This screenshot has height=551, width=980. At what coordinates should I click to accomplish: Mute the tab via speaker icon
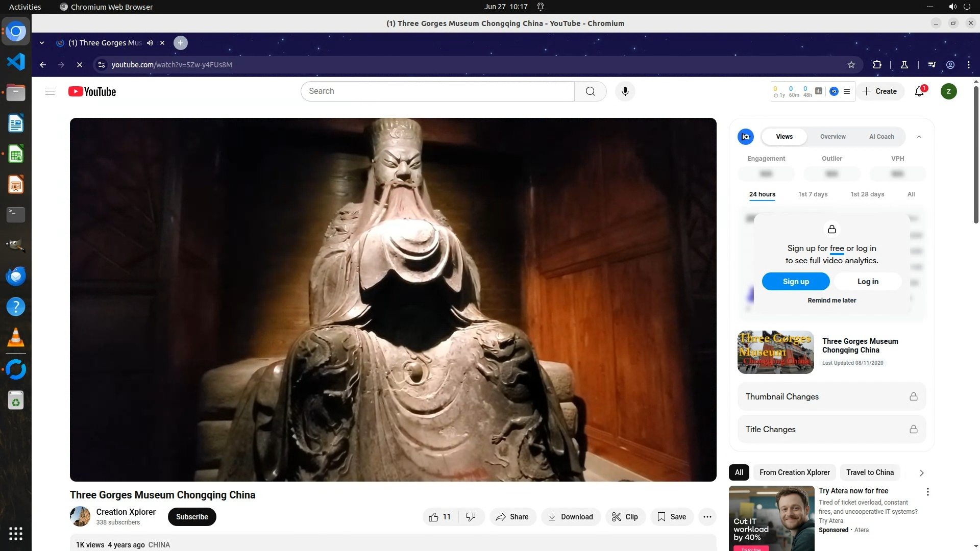(150, 43)
